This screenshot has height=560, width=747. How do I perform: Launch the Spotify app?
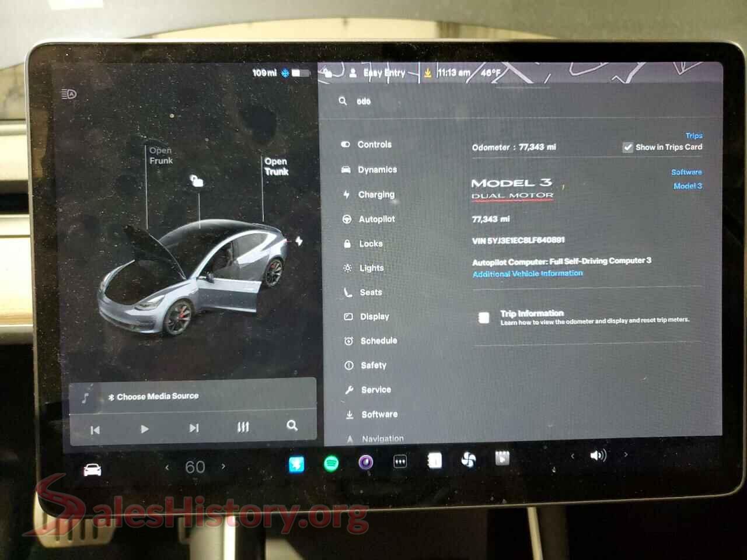tap(331, 464)
